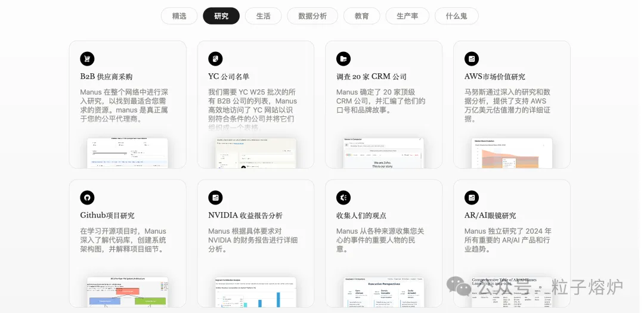Open the Github项目研究 title

[x=107, y=216]
